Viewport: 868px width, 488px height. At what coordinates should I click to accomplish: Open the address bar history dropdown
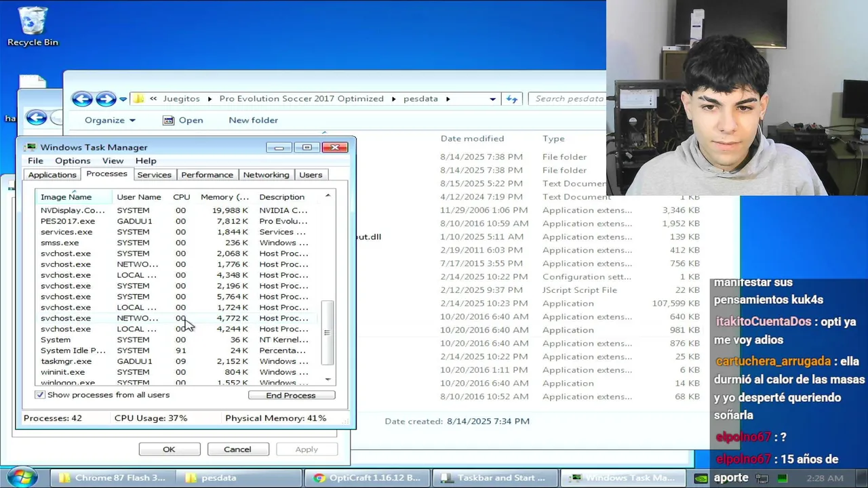(492, 99)
